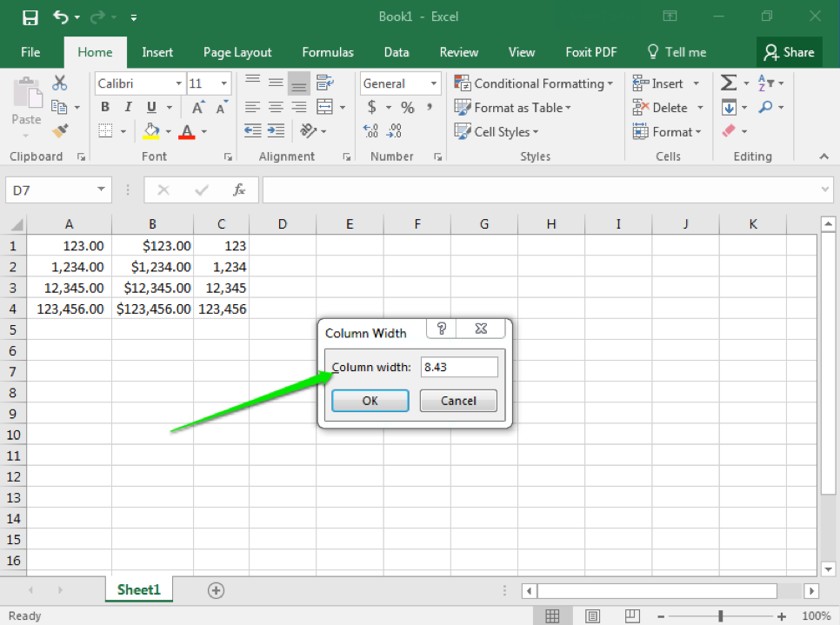Click the Bold formatting icon

click(x=104, y=107)
